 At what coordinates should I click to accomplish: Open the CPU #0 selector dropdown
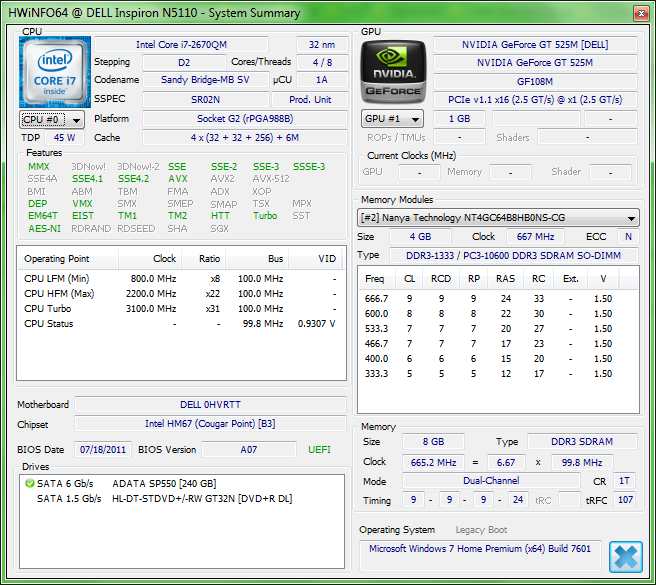pos(52,120)
